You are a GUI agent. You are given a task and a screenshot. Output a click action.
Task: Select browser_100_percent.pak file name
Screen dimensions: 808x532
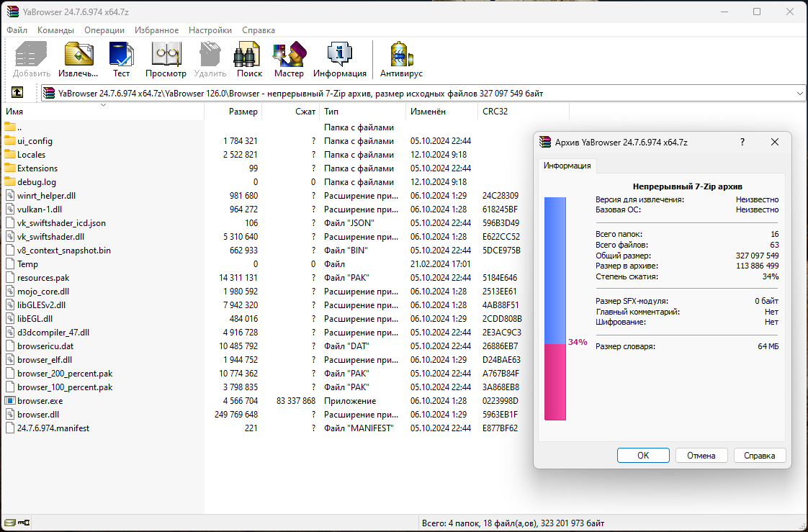65,387
